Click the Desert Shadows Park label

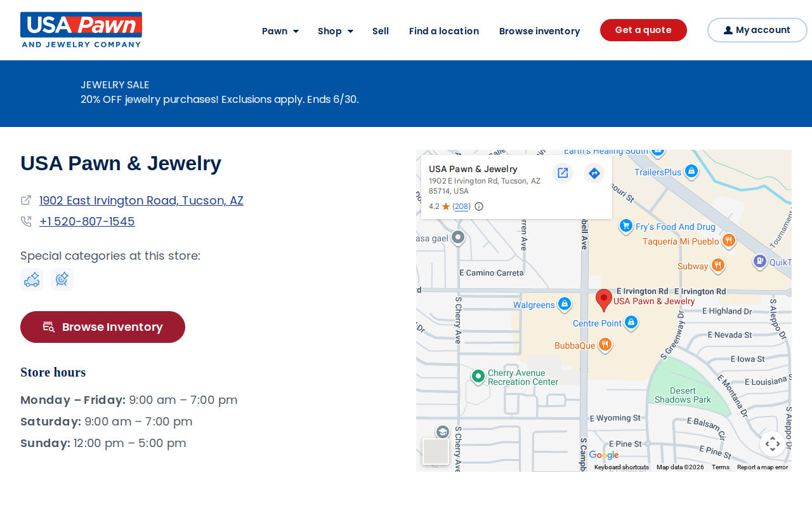683,395
